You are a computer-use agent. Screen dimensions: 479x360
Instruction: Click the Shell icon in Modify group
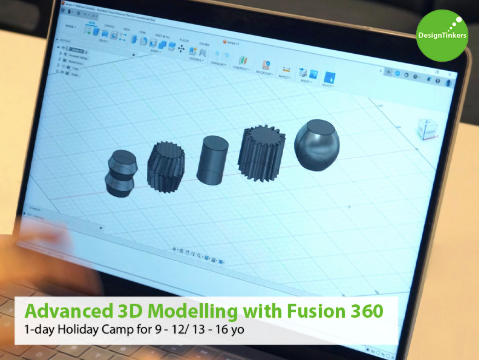(x=153, y=43)
